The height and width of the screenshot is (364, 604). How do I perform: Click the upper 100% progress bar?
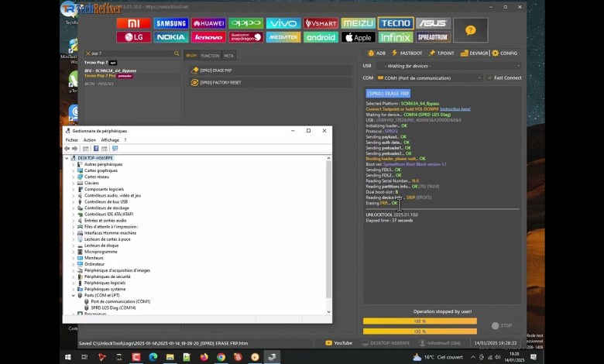pyautogui.click(x=420, y=321)
